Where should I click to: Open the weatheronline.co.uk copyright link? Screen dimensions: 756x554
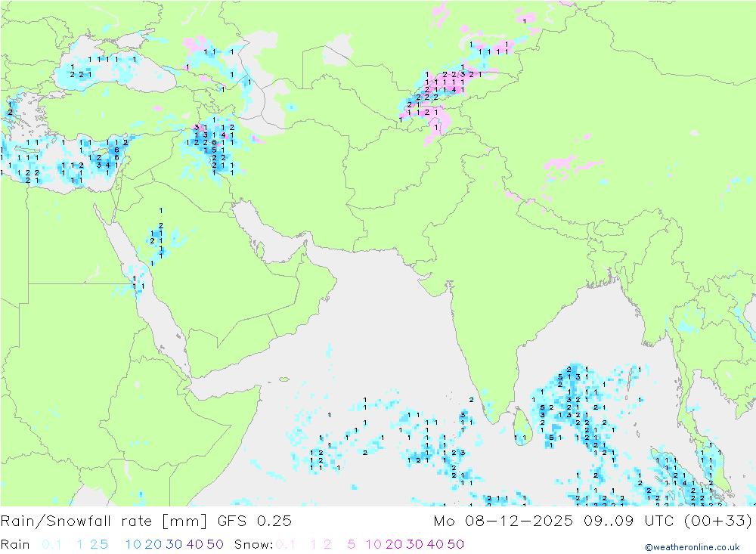(x=692, y=547)
